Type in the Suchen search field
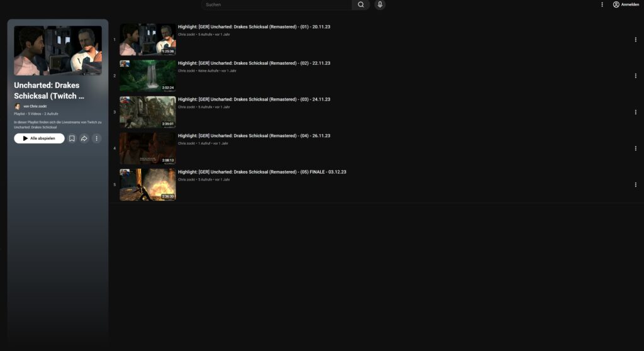 click(x=277, y=4)
